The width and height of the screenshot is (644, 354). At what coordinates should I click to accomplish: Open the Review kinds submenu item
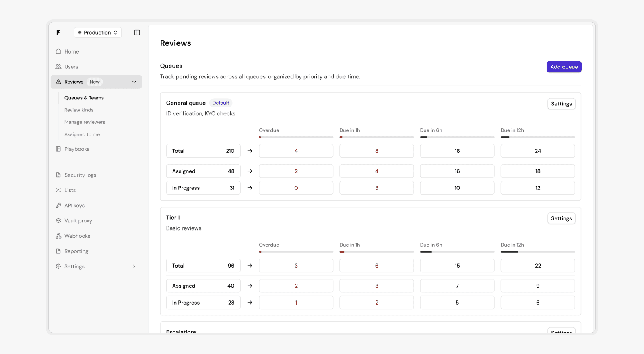tap(79, 110)
